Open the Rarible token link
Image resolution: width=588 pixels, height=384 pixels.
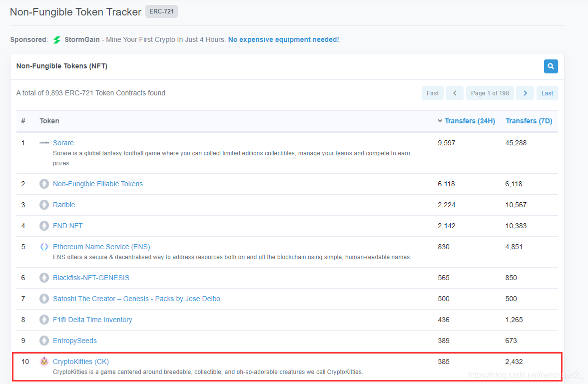pyautogui.click(x=64, y=205)
